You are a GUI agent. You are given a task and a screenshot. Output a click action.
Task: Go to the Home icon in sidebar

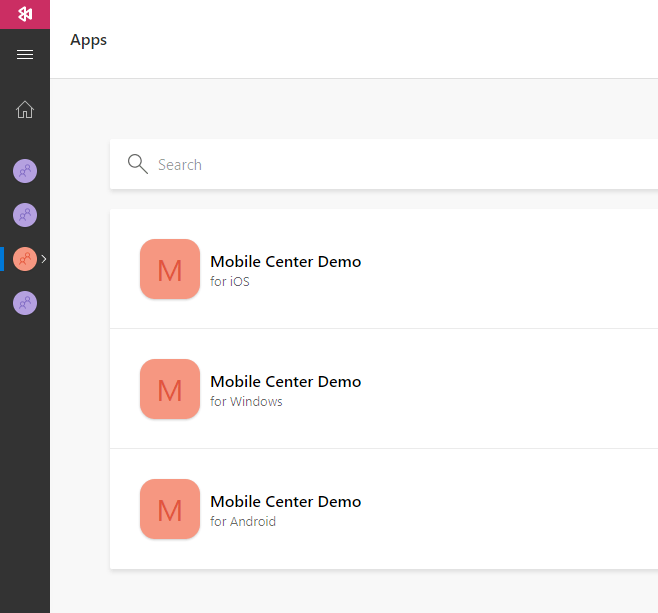click(25, 110)
